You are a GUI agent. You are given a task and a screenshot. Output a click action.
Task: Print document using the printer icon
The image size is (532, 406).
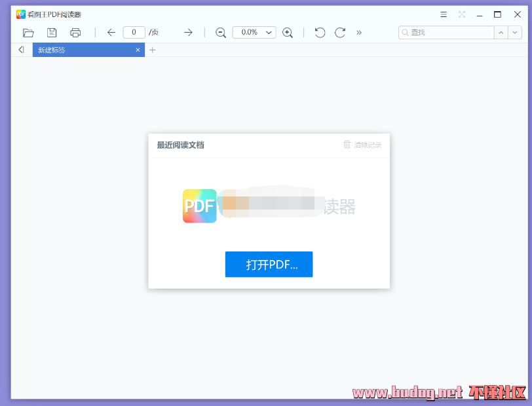point(75,33)
